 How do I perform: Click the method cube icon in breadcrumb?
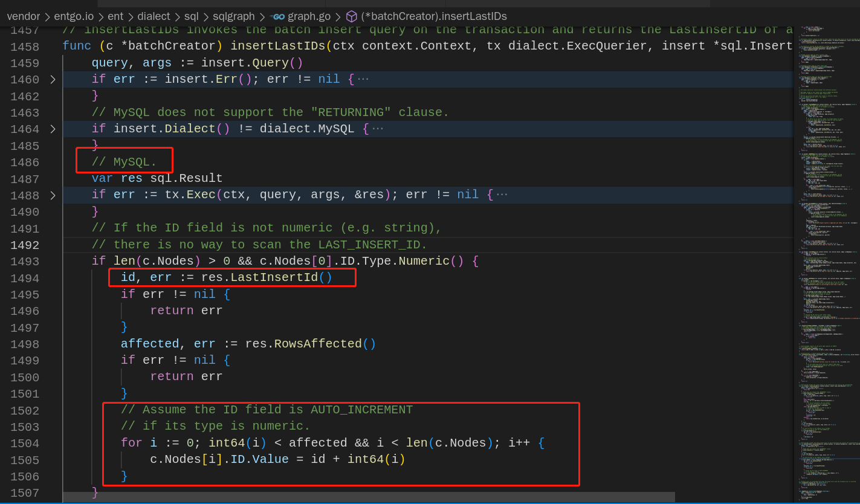coord(352,16)
